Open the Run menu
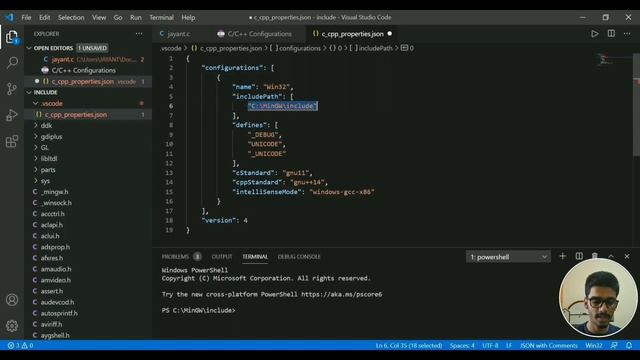 tap(136, 18)
